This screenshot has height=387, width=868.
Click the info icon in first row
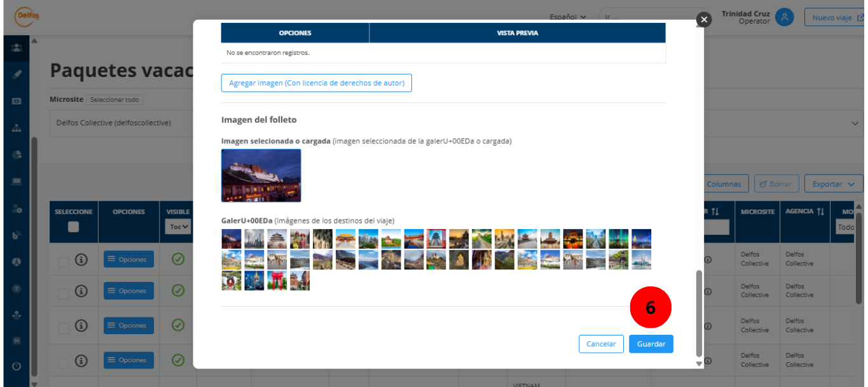point(81,259)
